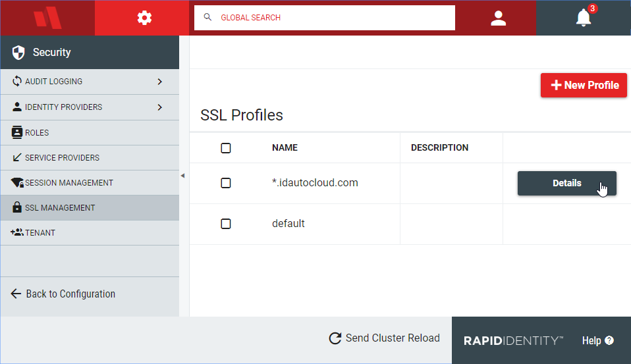Click the Help question mark icon
The height and width of the screenshot is (364, 631).
609,341
